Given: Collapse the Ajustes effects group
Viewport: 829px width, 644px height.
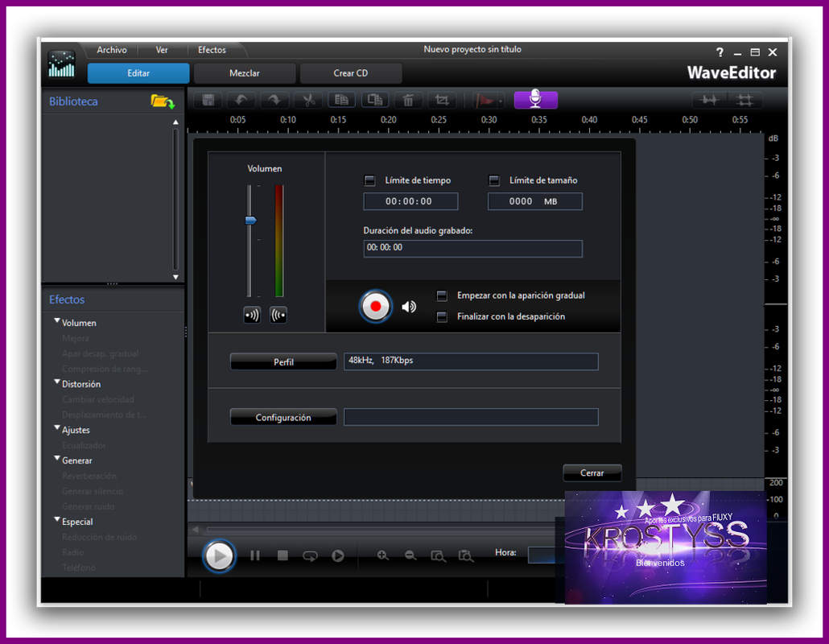Looking at the screenshot, I should click(57, 427).
